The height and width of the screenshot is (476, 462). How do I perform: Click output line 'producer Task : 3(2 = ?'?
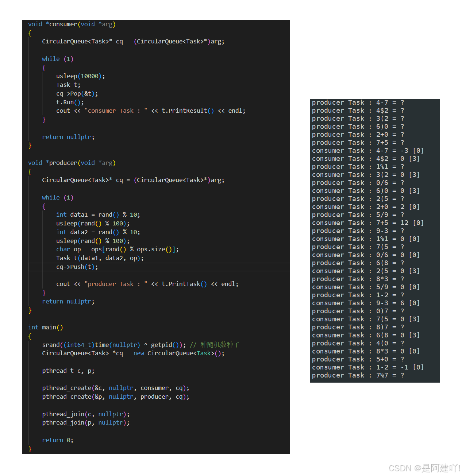tap(358, 119)
